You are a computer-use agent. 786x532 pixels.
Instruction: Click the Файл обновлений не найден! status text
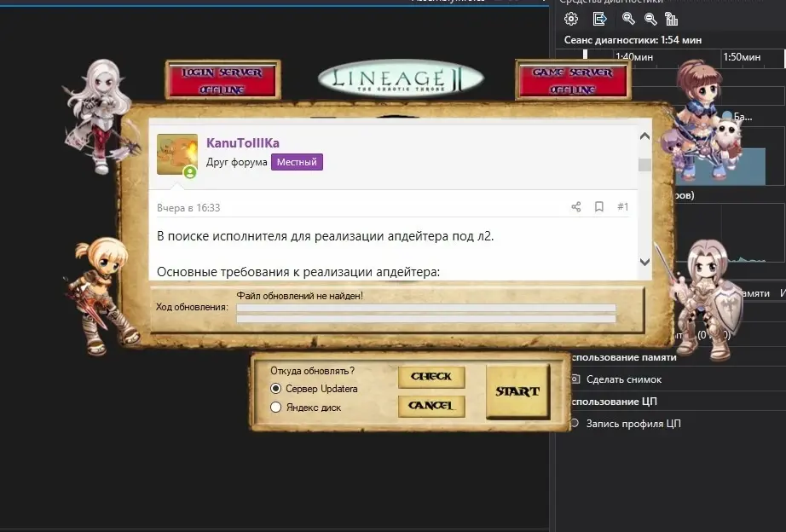pyautogui.click(x=300, y=296)
